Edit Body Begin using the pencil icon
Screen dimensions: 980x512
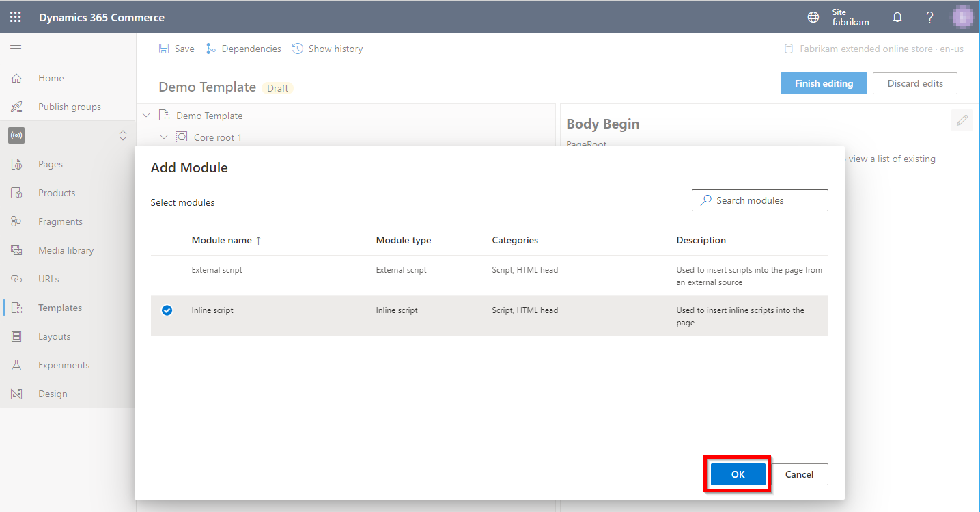click(962, 120)
